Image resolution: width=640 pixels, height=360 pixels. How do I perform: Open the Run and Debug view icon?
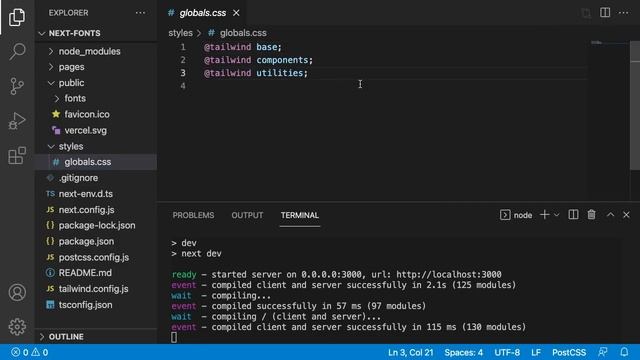pos(17,121)
